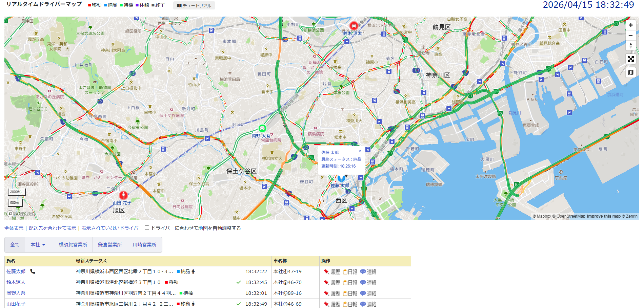644x308 pixels.
Task: Toggle fullscreen map view
Action: tap(630, 59)
